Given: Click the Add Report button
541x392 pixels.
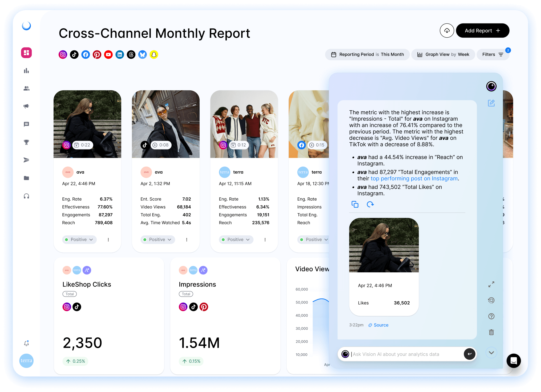Looking at the screenshot, I should (483, 31).
